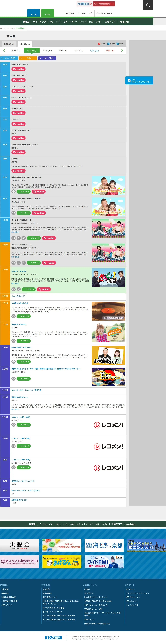Go to next week with right chevron
The width and height of the screenshot is (166, 644).
[122, 50]
